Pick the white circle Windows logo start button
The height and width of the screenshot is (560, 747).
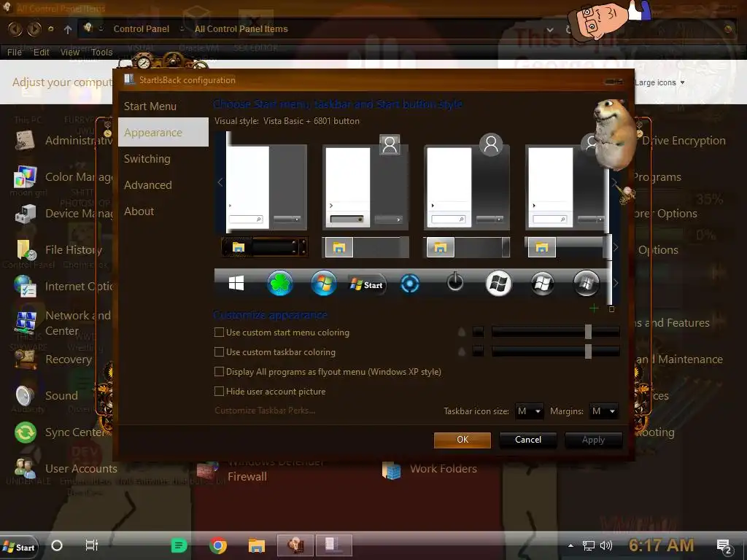(x=498, y=284)
